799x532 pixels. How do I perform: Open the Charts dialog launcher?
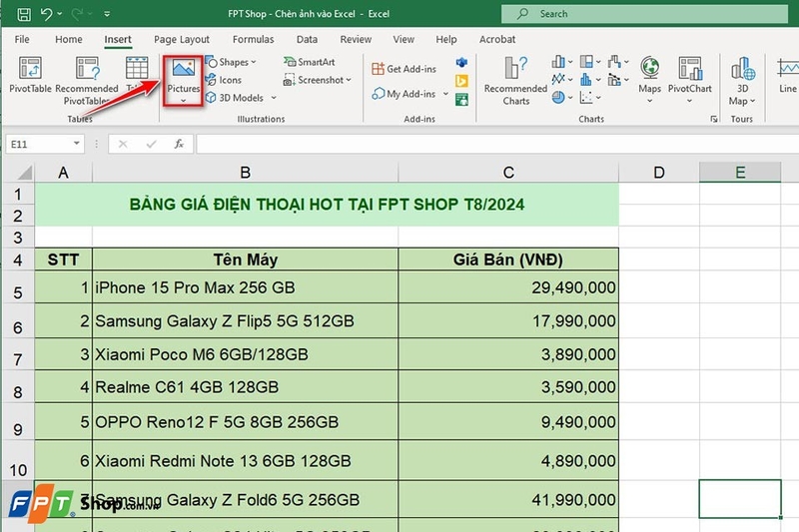pyautogui.click(x=714, y=119)
